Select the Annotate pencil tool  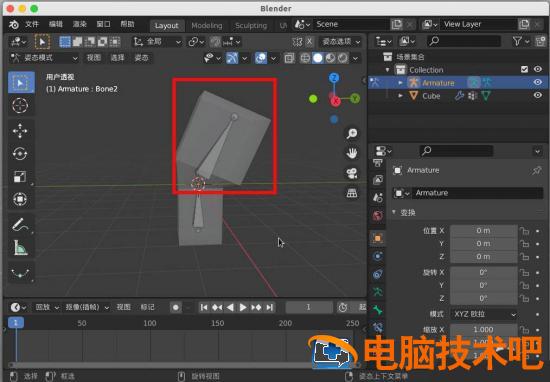coord(20,225)
